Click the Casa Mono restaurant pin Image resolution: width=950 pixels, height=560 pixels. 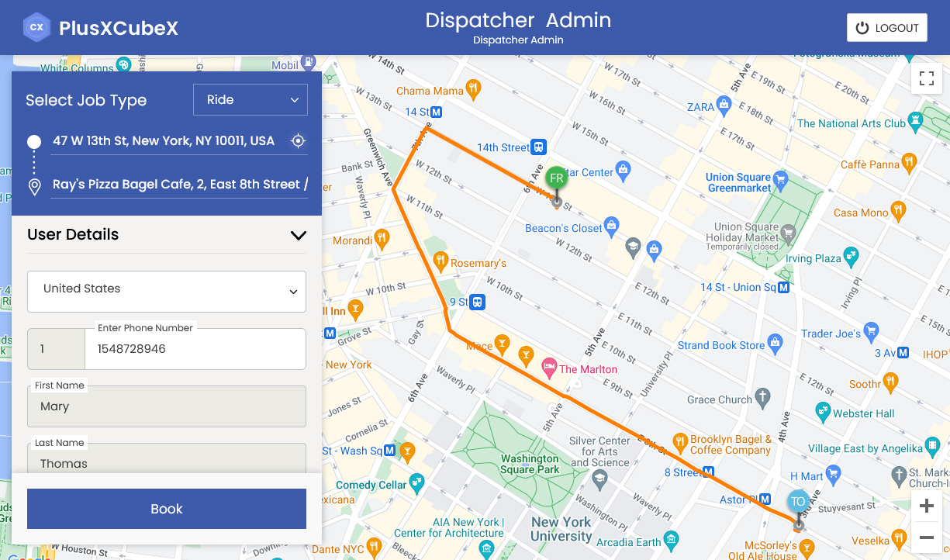(898, 210)
